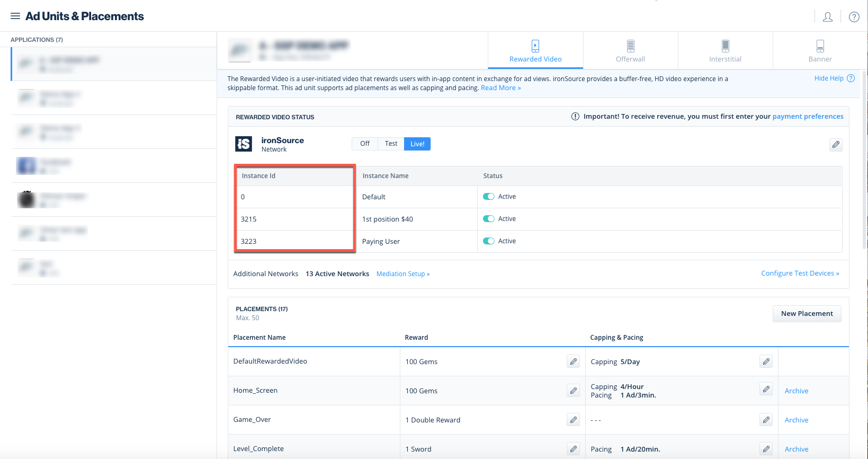Click the DefaultRewardedVideo placement name
The height and width of the screenshot is (459, 868).
click(x=270, y=361)
